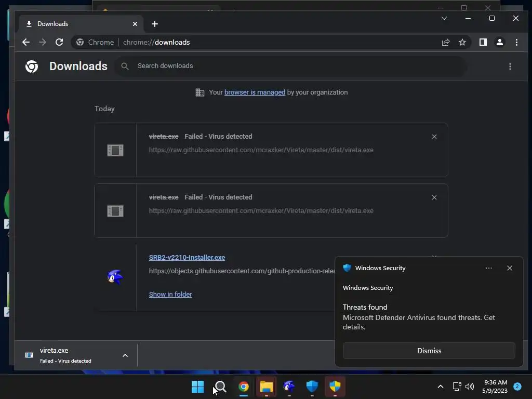Click the Sonic installer thumbnail icon
Image resolution: width=532 pixels, height=399 pixels.
(x=115, y=277)
